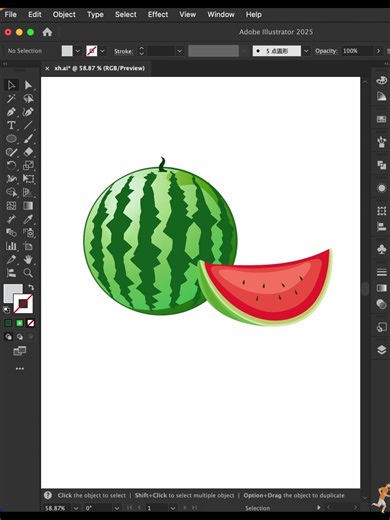Open the Swatches panel icon
This screenshot has height=520, width=390.
pos(382,119)
